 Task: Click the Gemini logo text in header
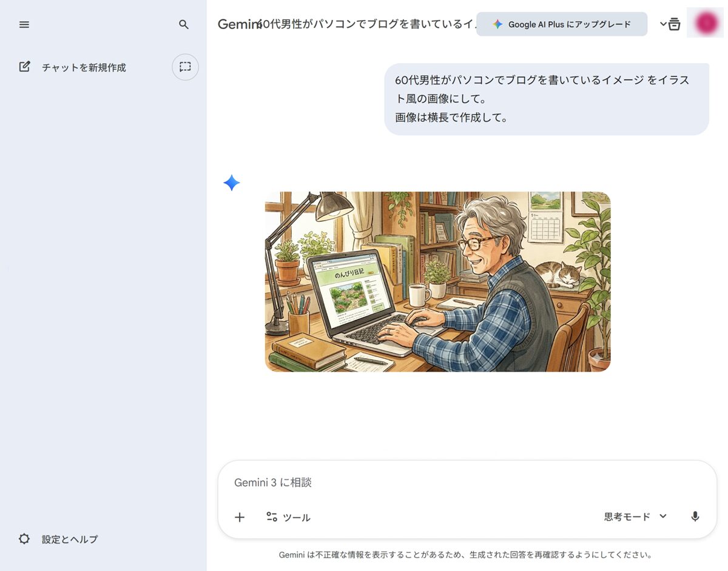237,24
